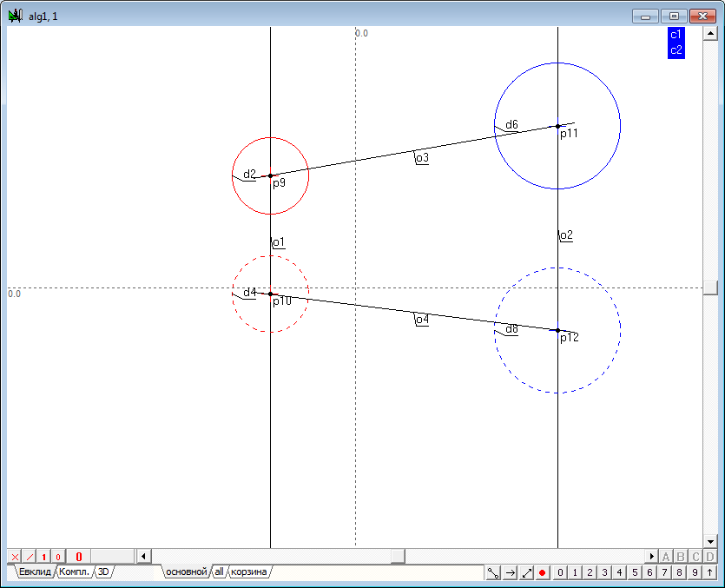Click the d6 label

tap(512, 124)
